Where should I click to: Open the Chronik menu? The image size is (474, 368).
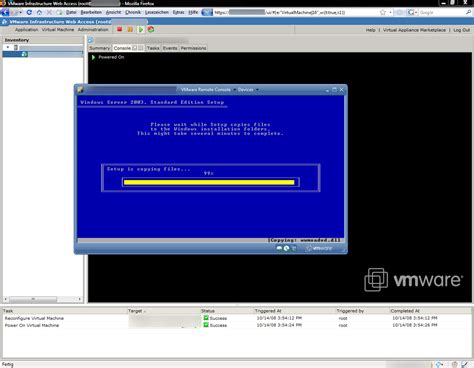[133, 12]
